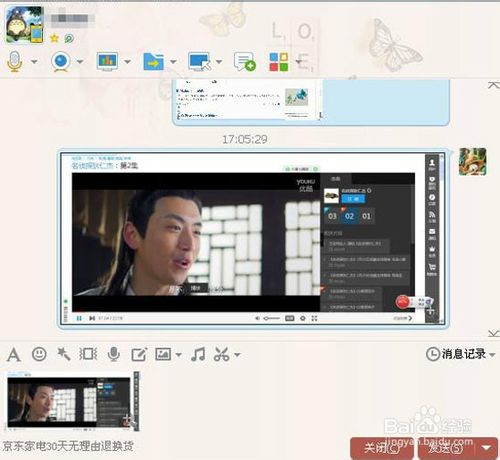Start a video call with webcam icon

pyautogui.click(x=61, y=61)
